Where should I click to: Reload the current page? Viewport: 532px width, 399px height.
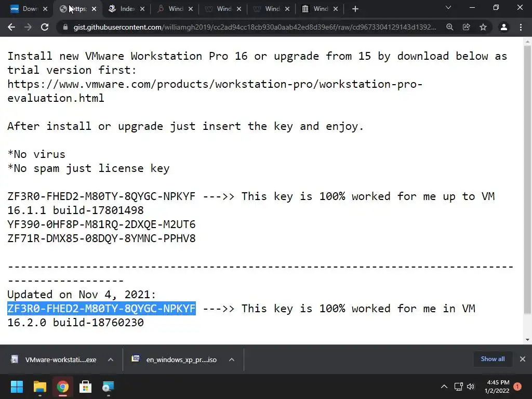tap(45, 27)
